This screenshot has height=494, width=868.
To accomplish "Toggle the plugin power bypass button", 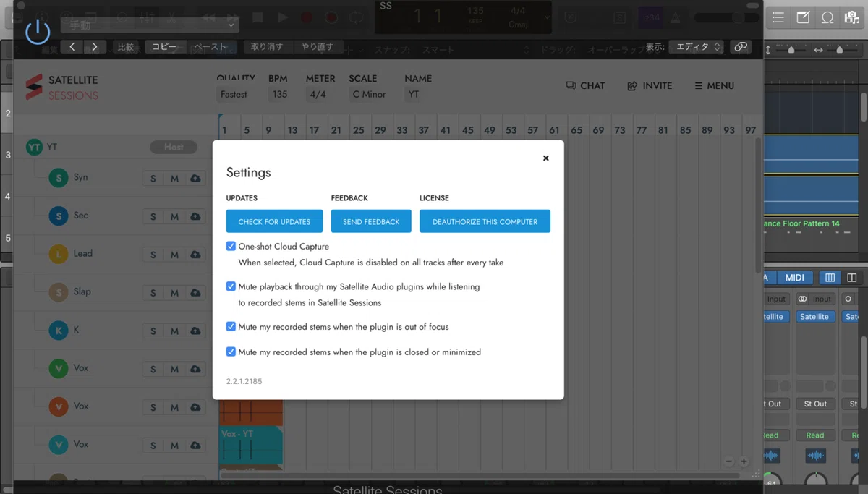I will click(38, 31).
